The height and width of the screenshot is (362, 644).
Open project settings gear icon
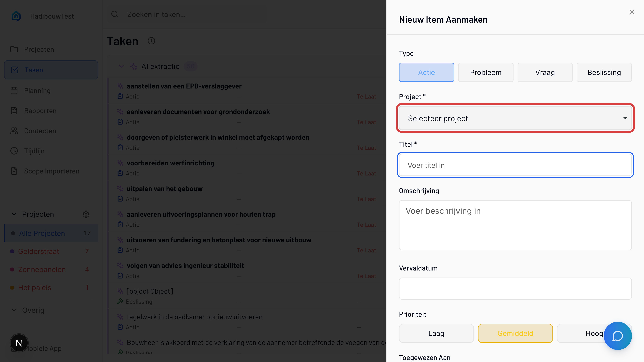click(x=86, y=214)
